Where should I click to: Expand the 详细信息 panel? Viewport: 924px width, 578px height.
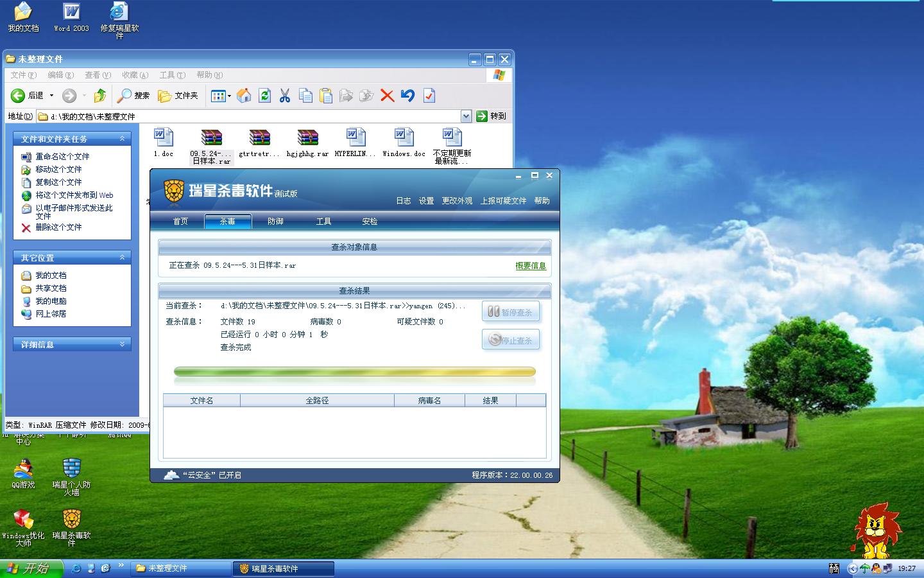click(122, 345)
